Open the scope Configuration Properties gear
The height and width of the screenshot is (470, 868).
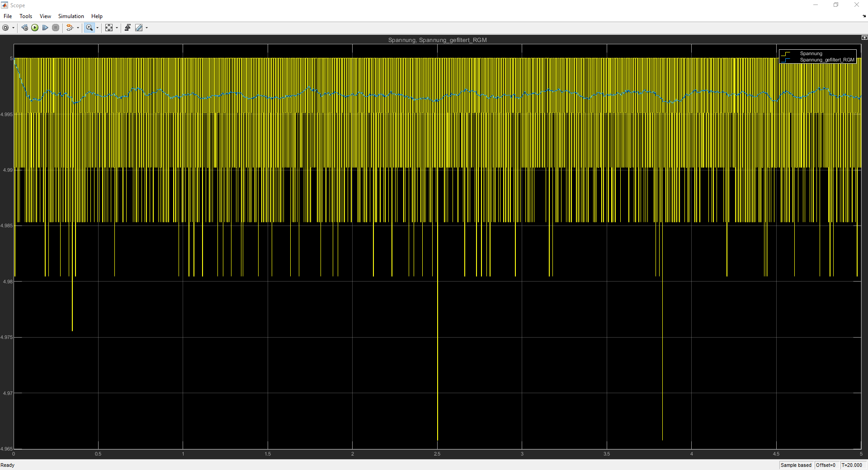point(5,28)
